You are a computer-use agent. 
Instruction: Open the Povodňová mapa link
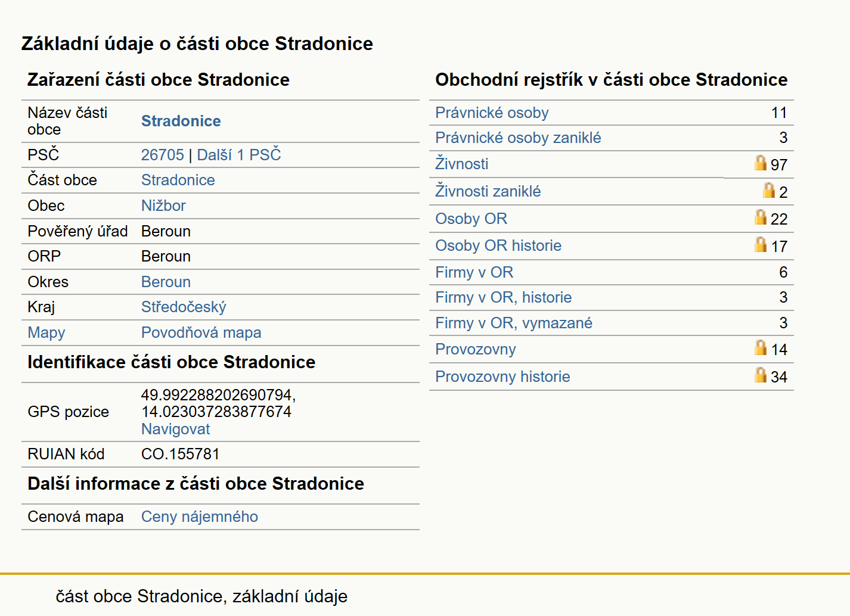point(201,332)
